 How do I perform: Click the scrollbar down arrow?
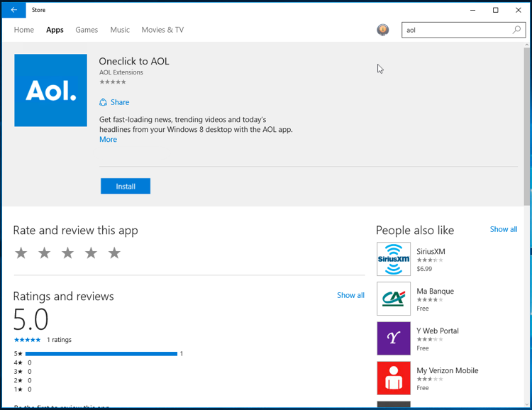point(526,404)
